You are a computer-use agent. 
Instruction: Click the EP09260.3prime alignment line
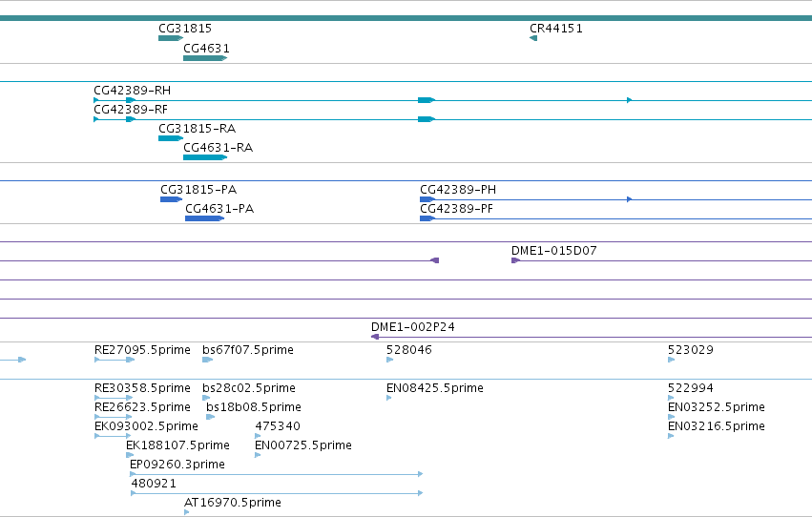click(277, 474)
